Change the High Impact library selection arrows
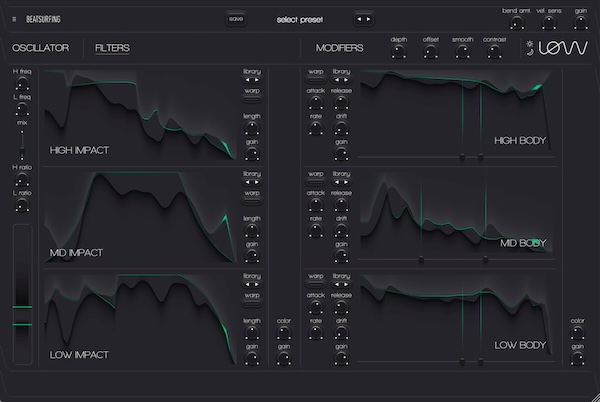The image size is (600, 402). click(251, 79)
